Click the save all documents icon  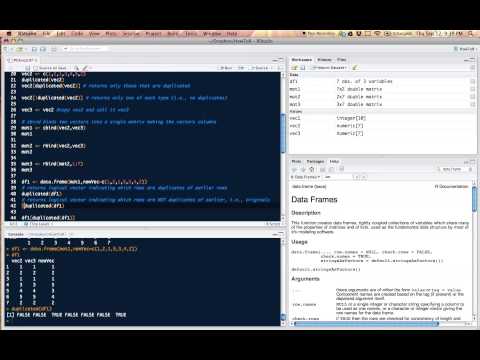tap(43, 49)
